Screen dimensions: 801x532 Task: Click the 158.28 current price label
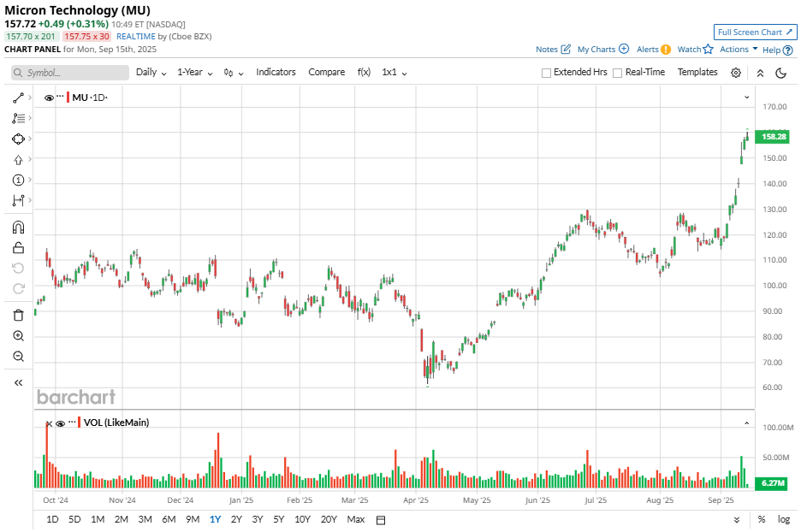[x=773, y=137]
